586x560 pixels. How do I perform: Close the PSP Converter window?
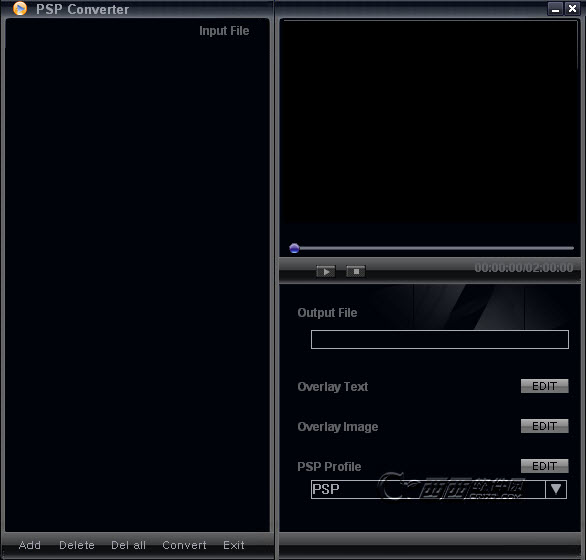[x=572, y=9]
